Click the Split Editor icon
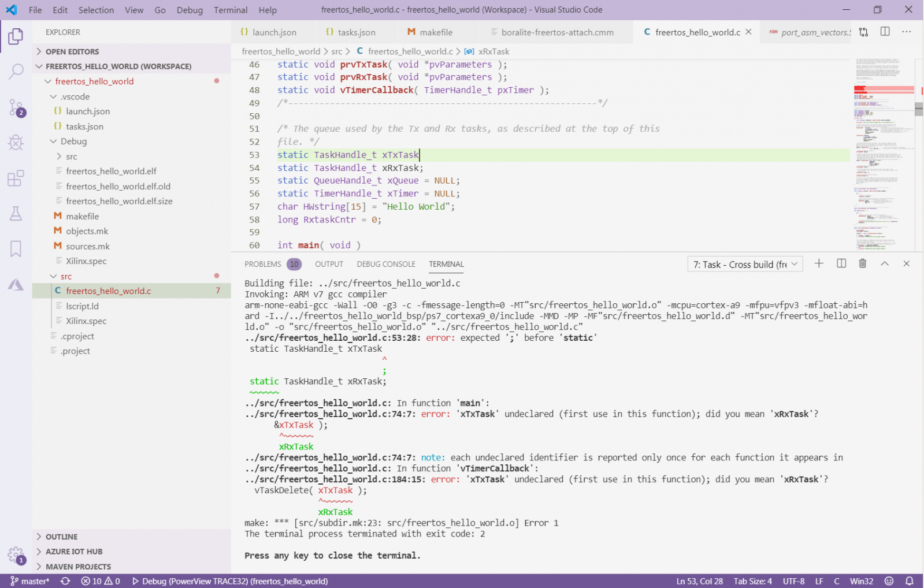Viewport: 924px width, 588px height. 885,32
